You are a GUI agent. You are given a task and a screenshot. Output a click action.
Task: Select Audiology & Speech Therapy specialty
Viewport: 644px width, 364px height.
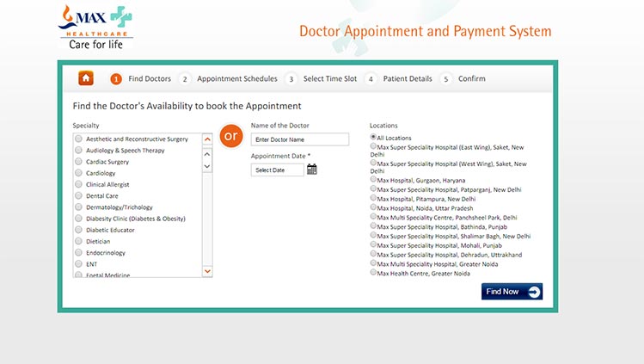[78, 151]
